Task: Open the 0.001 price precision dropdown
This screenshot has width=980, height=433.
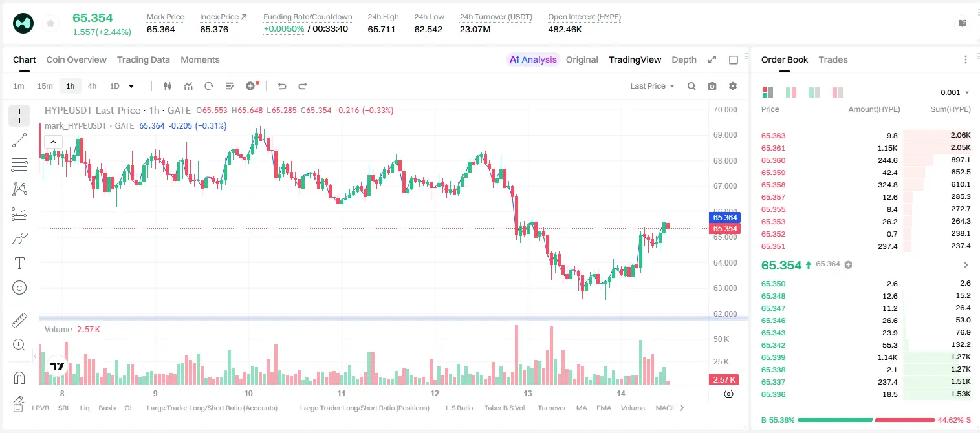Action: 955,92
